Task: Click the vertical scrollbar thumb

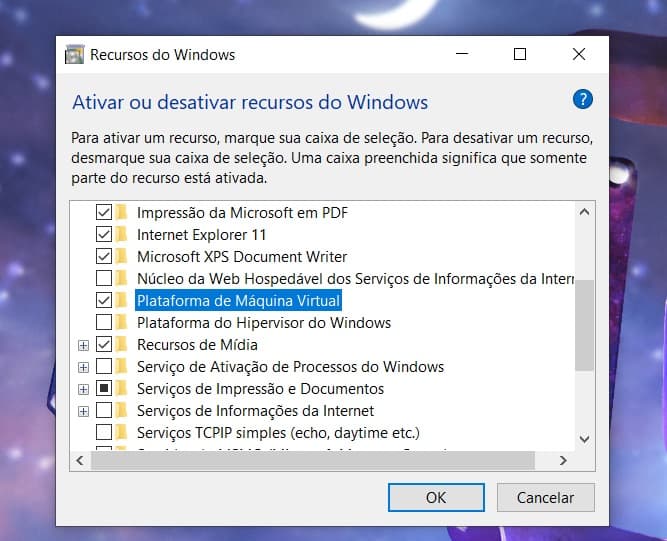Action: click(584, 325)
